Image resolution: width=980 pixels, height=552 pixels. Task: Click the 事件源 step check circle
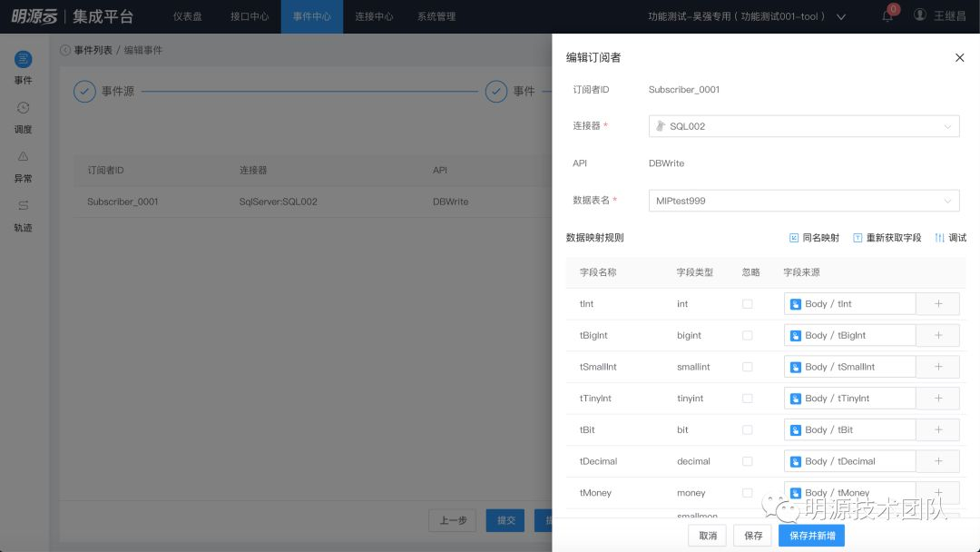point(84,92)
